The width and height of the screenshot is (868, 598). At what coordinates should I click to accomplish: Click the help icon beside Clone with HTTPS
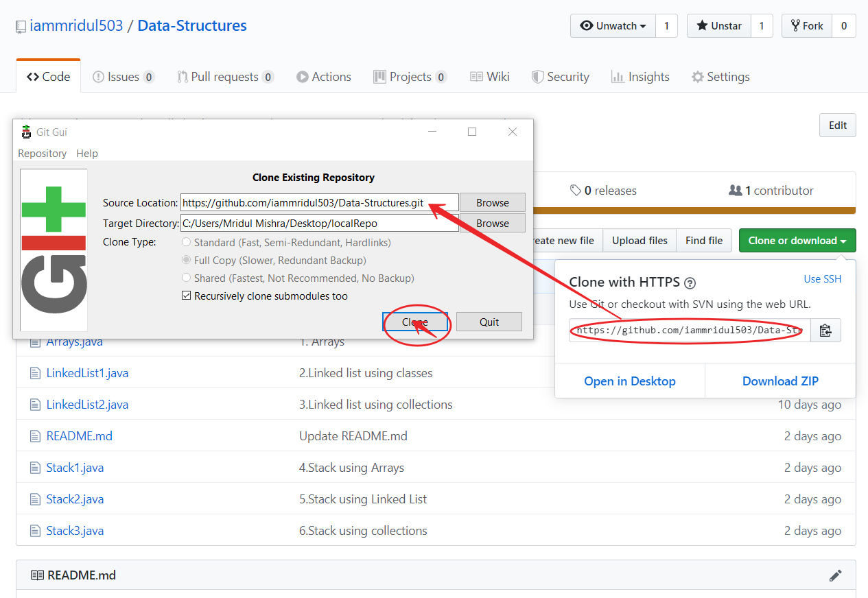click(690, 283)
